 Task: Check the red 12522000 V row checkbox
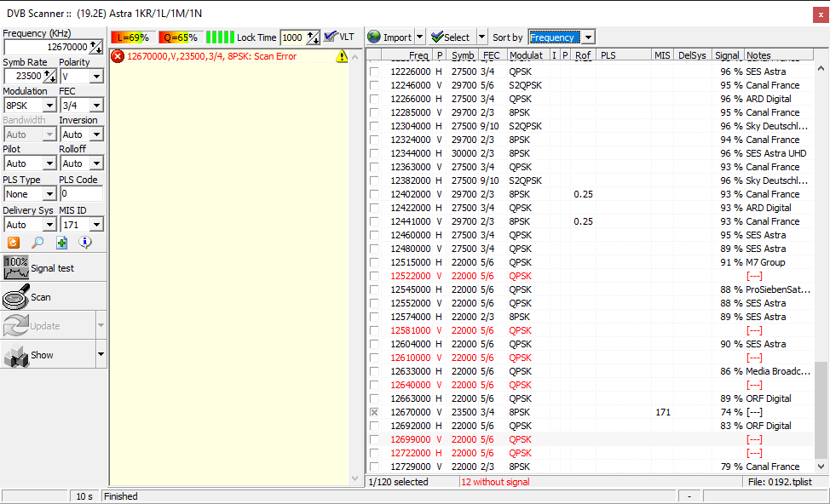pyautogui.click(x=374, y=276)
